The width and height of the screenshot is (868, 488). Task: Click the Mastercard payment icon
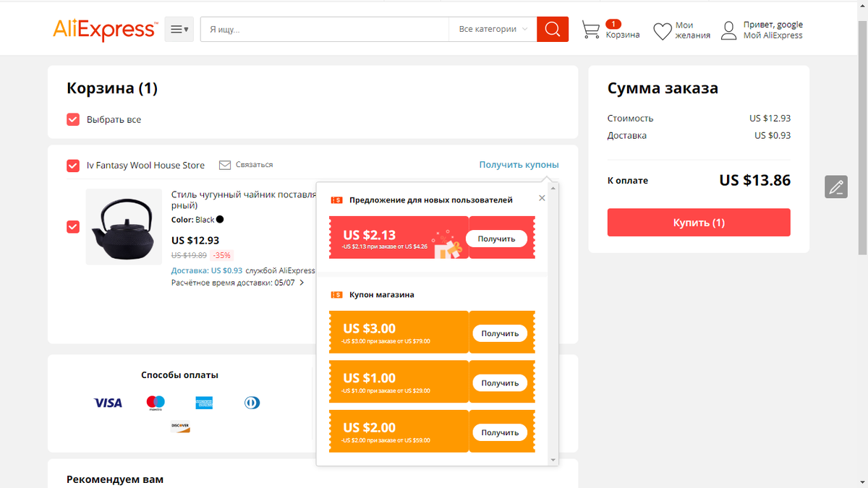tap(156, 402)
